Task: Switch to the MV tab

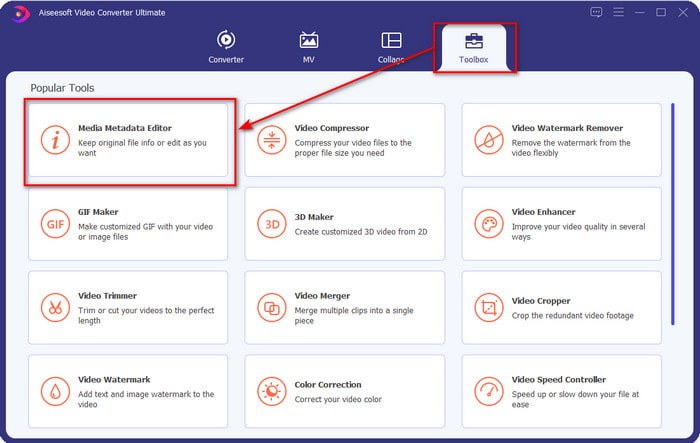Action: point(308,47)
